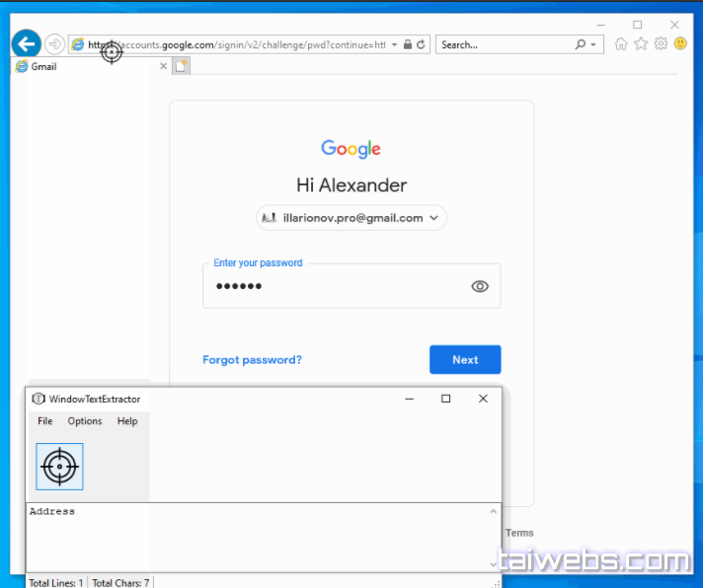The height and width of the screenshot is (588, 703).
Task: Click the smiley feedback icon
Action: [680, 44]
